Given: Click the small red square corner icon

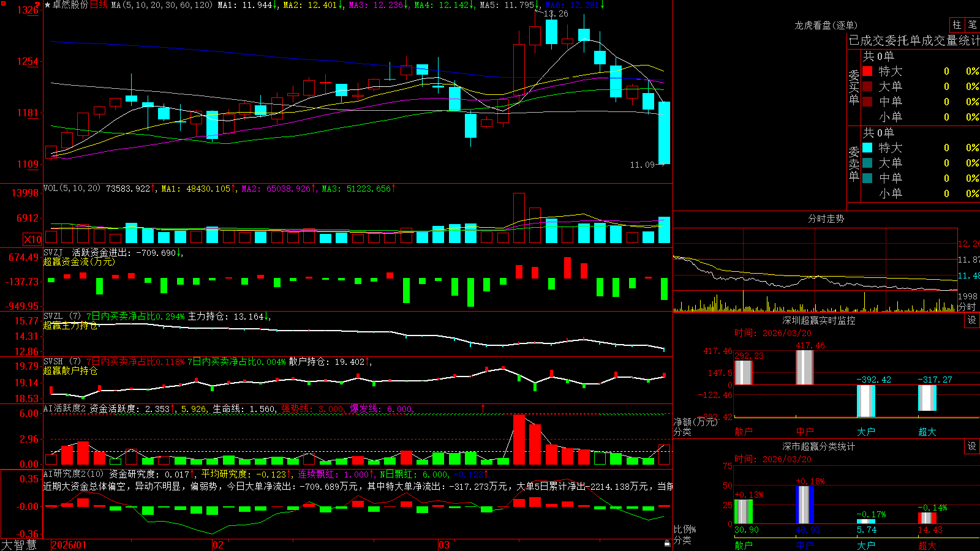Looking at the screenshot, I should pos(2,2).
